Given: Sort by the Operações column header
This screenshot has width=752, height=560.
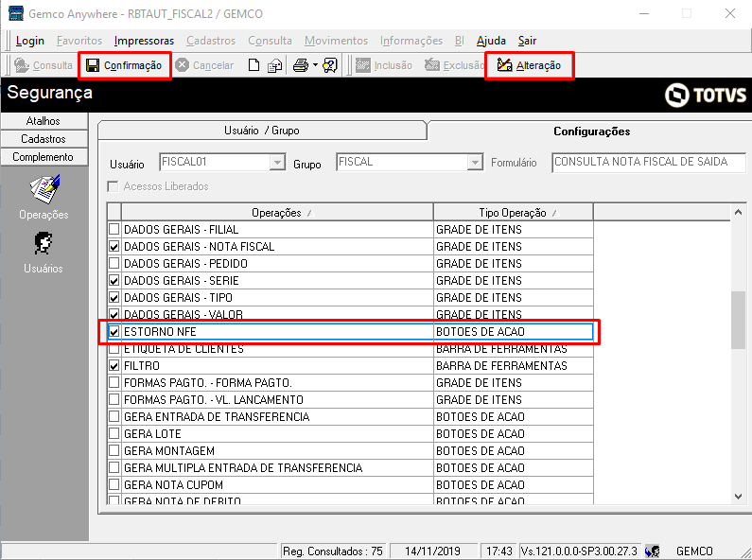Looking at the screenshot, I should (277, 213).
